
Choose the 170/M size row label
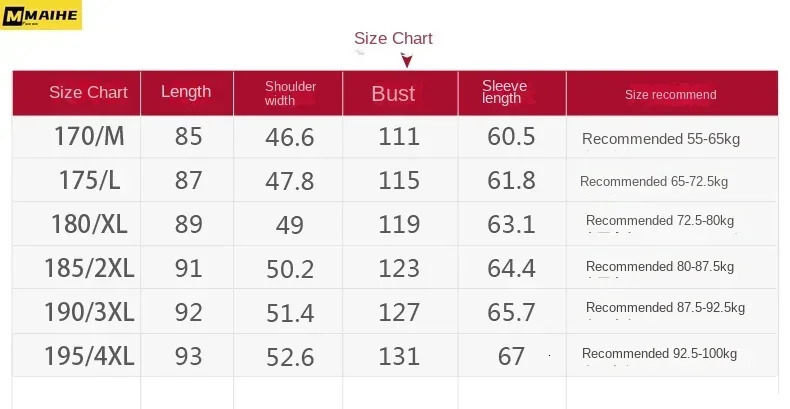(90, 137)
